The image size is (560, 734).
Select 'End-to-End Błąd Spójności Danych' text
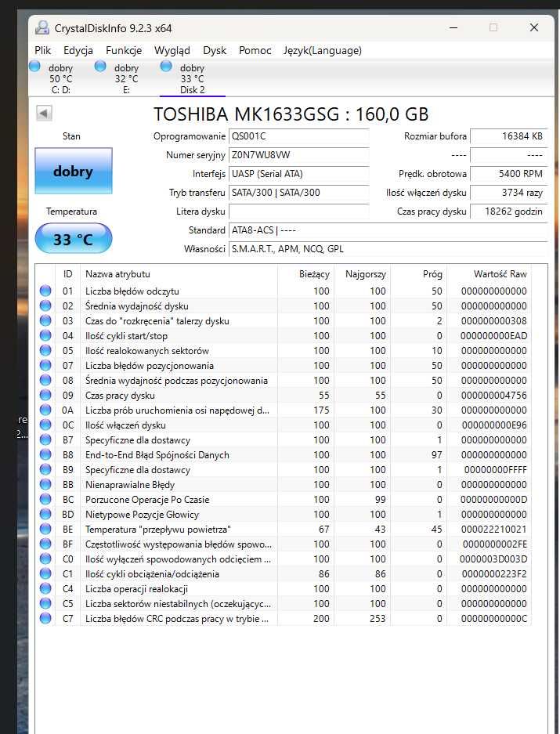point(157,454)
